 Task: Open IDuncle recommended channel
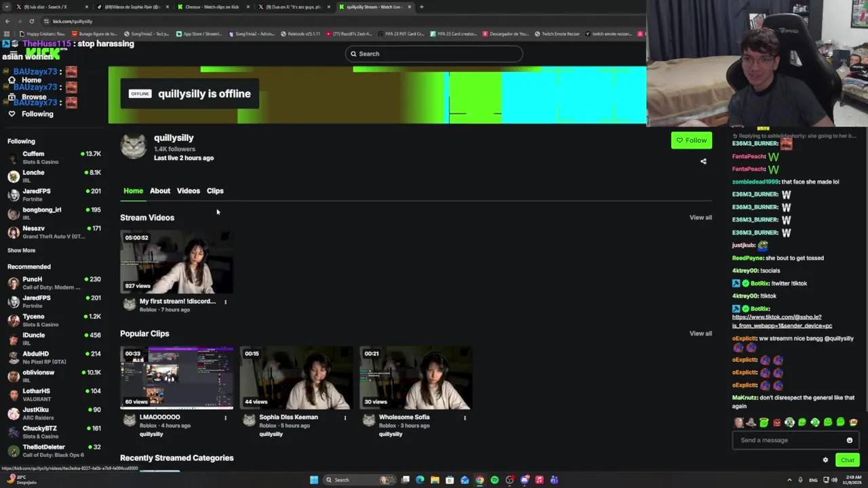(x=54, y=338)
